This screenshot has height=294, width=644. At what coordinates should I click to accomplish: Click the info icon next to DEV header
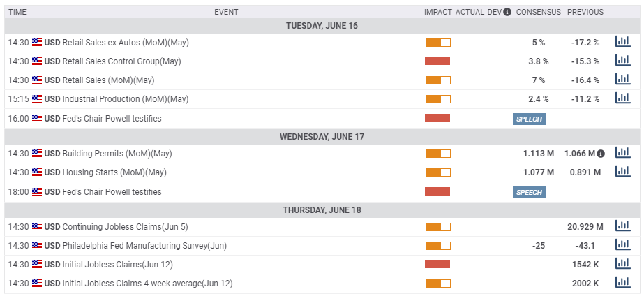click(x=507, y=12)
